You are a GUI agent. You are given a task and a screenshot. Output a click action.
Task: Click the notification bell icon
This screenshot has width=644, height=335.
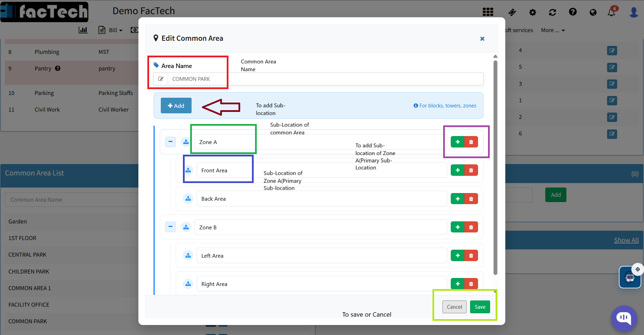click(611, 12)
